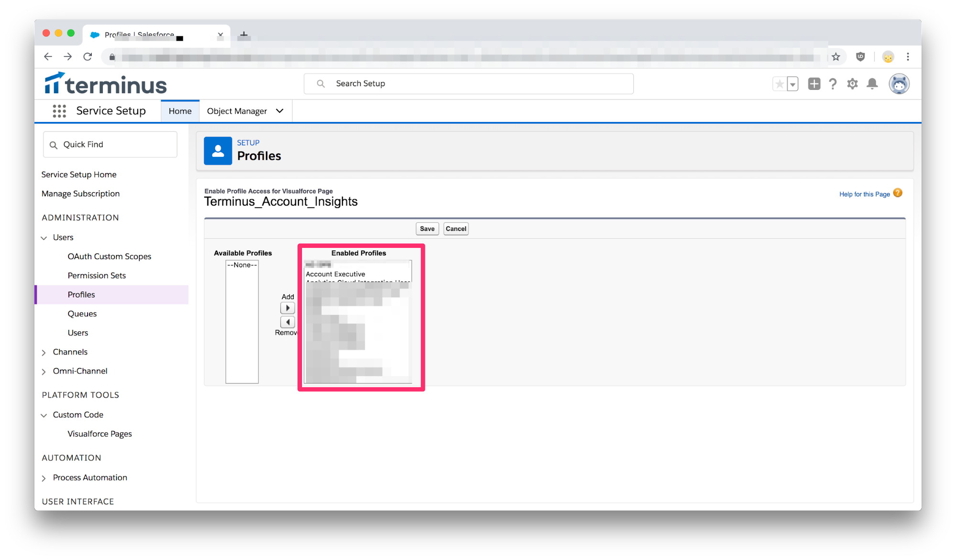
Task: Bookmark this page with the star icon
Action: (836, 56)
